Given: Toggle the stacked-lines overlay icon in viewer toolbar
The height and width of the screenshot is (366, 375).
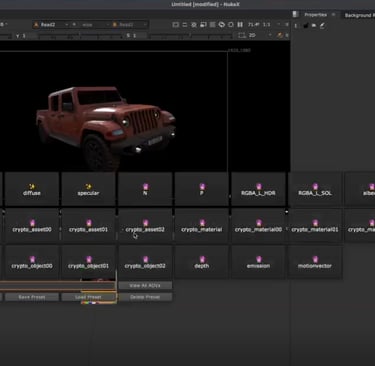Looking at the screenshot, I should click(212, 25).
